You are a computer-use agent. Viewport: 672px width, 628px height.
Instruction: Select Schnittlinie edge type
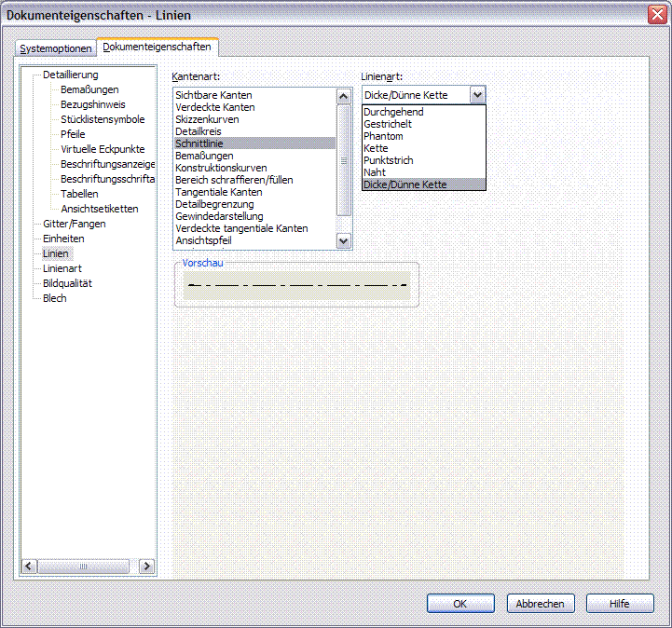point(254,143)
